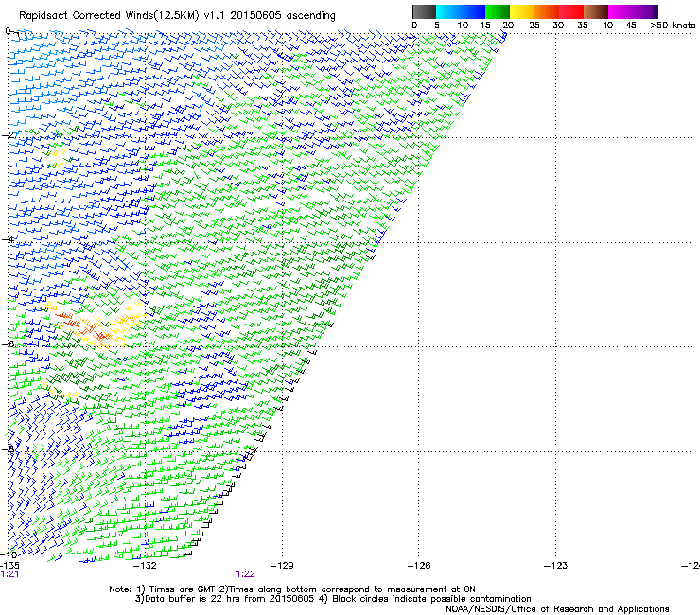Click the green 15-20 knots legend swatch
Viewport: 700px width, 615px height.
click(x=498, y=11)
